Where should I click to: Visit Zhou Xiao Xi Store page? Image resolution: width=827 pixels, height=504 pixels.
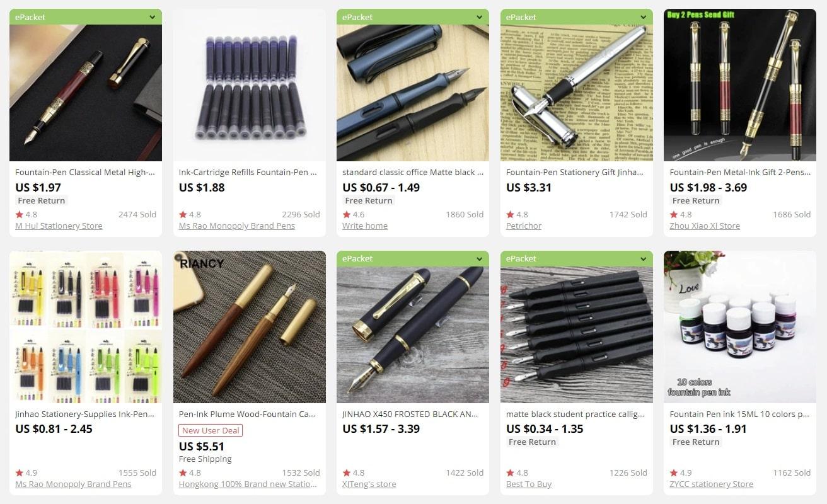(705, 226)
